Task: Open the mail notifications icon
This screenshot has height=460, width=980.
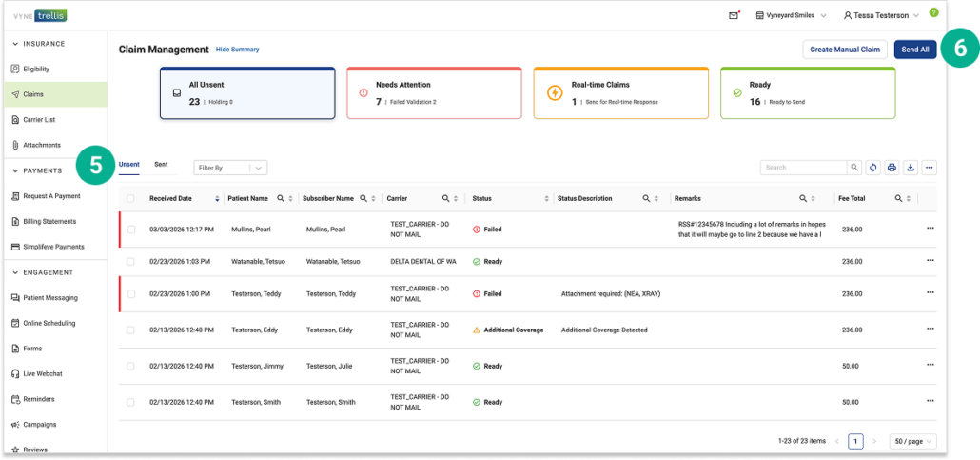Action: point(734,15)
